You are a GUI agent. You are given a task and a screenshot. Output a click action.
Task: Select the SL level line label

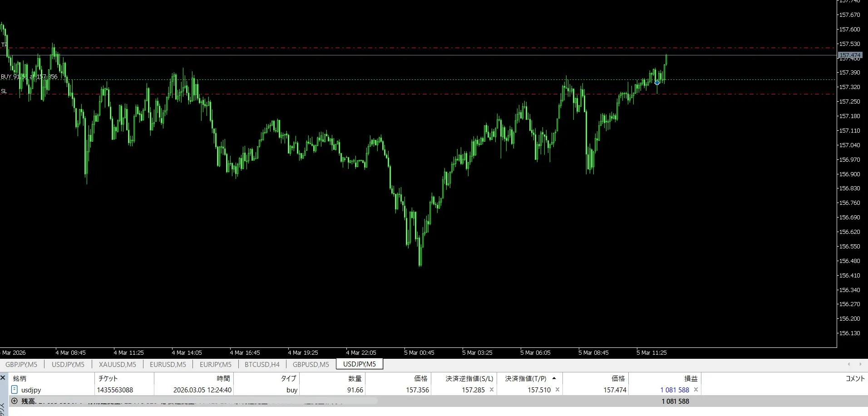pyautogui.click(x=4, y=91)
